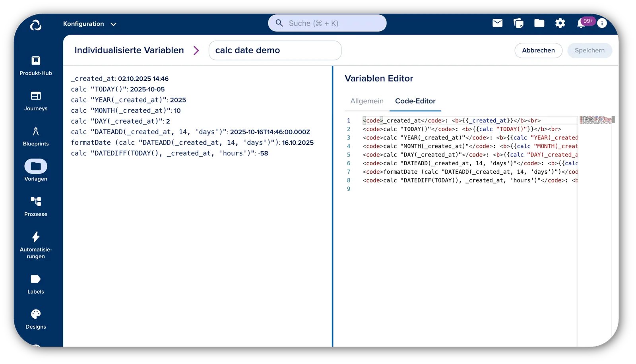Click code line 6 starting calc DATEADD

coord(469,163)
